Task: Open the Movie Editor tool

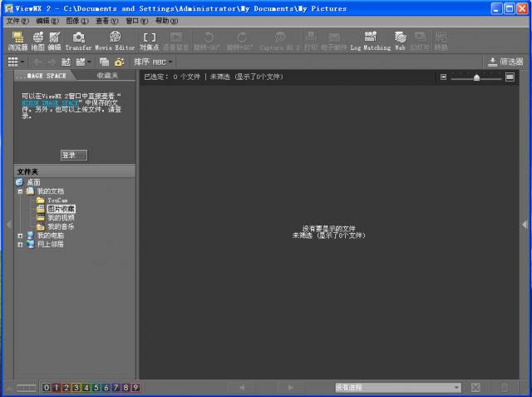Action: (x=115, y=40)
